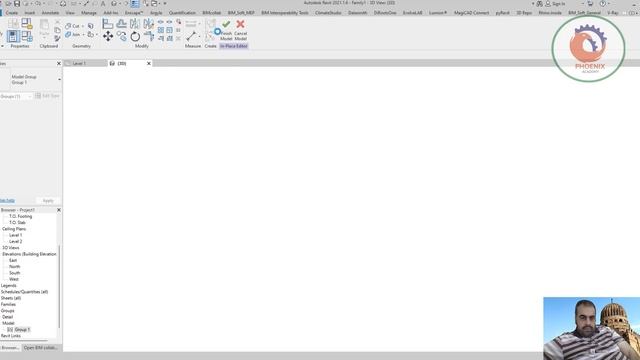Close the Properties palette
640x360 pixels.
click(59, 63)
